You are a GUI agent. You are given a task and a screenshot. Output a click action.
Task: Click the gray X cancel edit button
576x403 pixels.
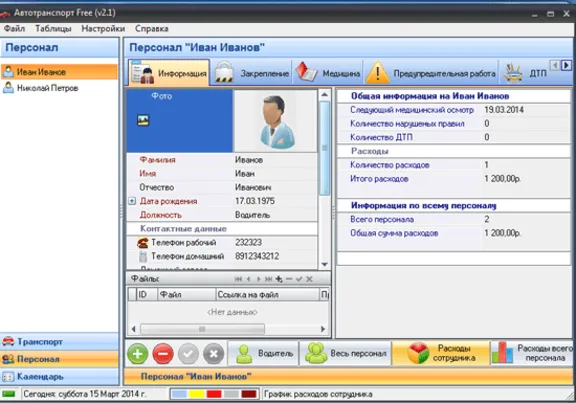click(x=213, y=353)
